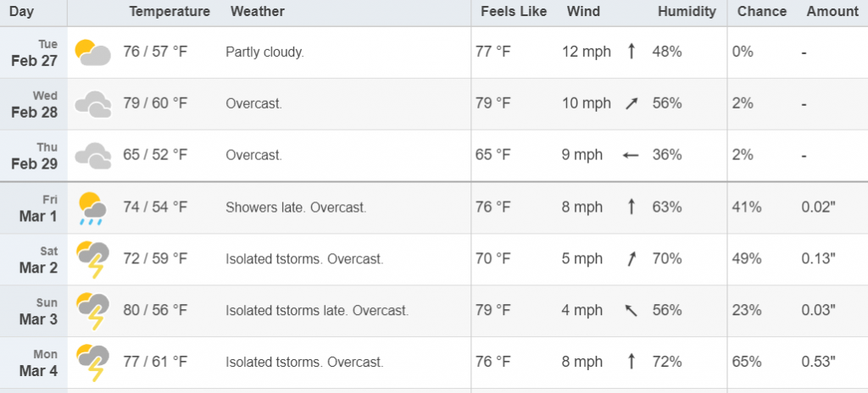868x393 pixels.
Task: Click the Humidity column header
Action: 687,12
